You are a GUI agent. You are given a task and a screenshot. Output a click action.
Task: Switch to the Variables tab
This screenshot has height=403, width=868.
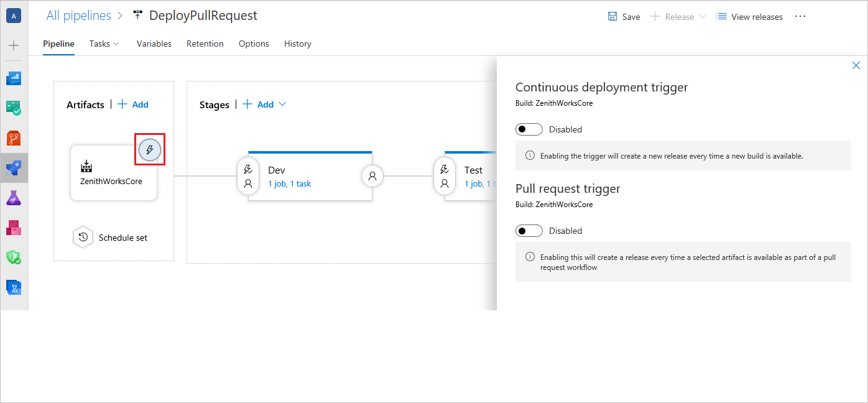[154, 44]
